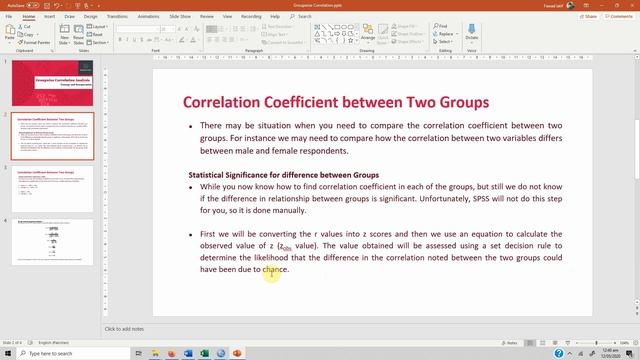This screenshot has height=360, width=640.
Task: Open the font name combo box
Action: (138, 29)
